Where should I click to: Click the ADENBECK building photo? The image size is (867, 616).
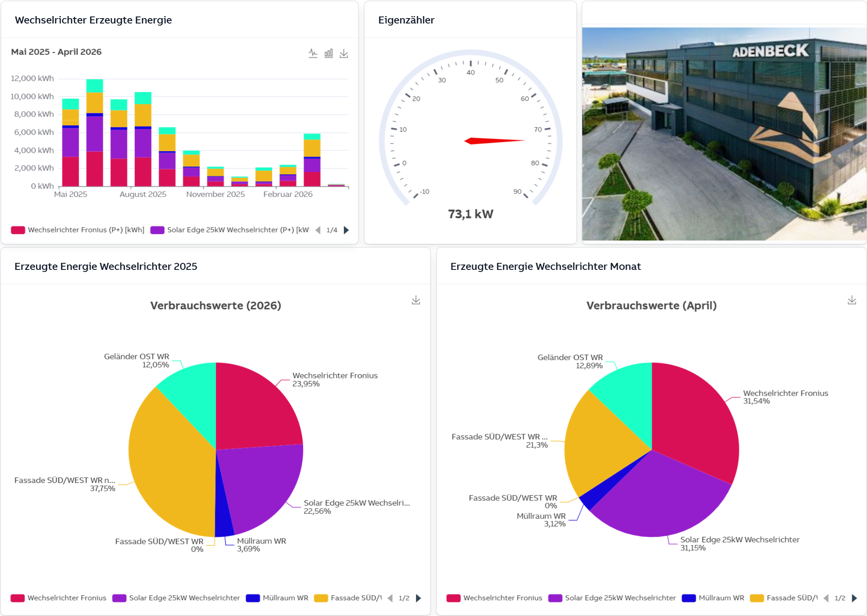tap(724, 134)
